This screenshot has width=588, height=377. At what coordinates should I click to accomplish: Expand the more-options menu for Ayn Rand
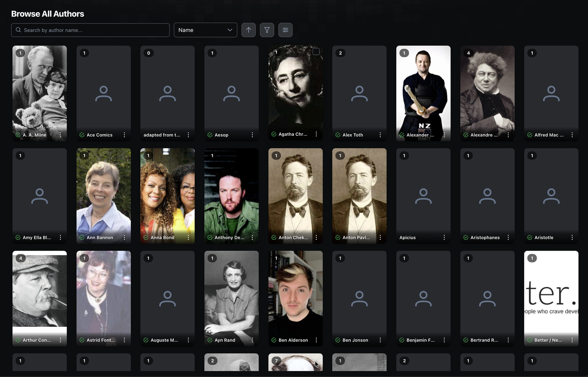252,340
